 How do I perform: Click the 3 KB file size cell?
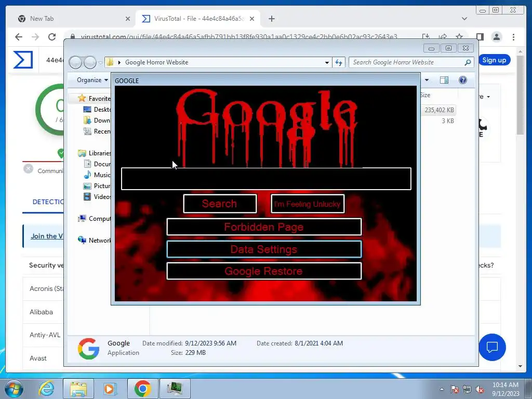tap(447, 121)
